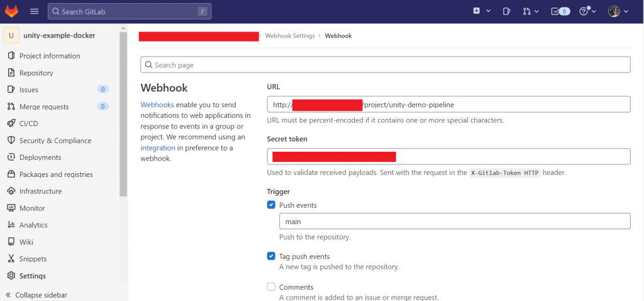Click the help question mark icon
The width and height of the screenshot is (644, 301).
click(x=584, y=11)
